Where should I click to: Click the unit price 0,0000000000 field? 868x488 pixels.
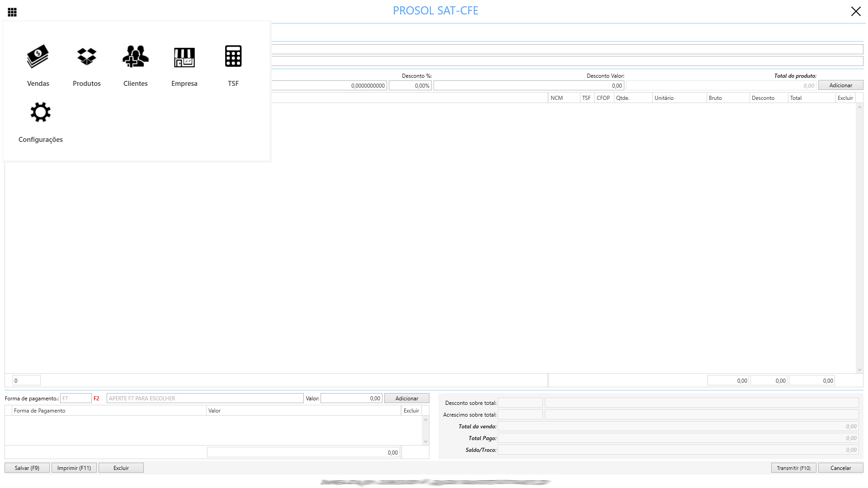pyautogui.click(x=329, y=86)
